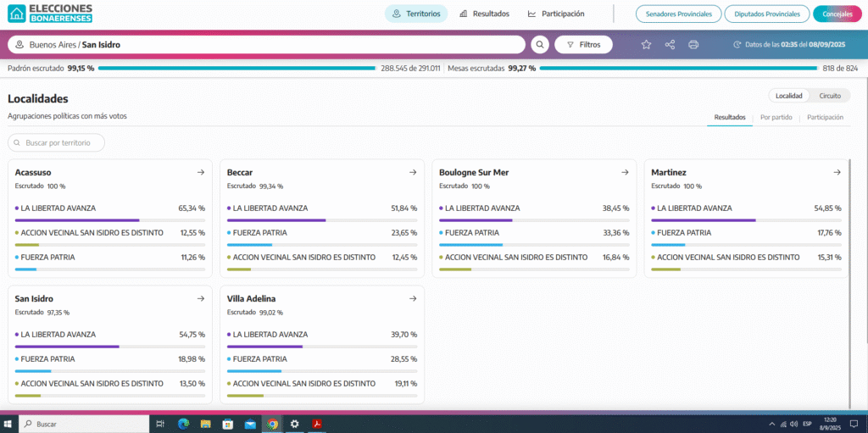The image size is (868, 433).
Task: Click the share icon
Action: pos(670,44)
